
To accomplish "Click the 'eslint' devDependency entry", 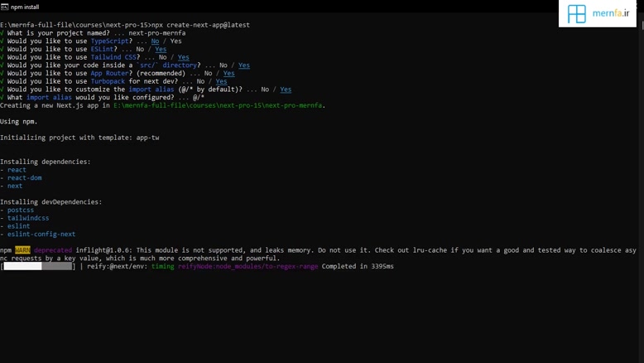I will [x=19, y=226].
